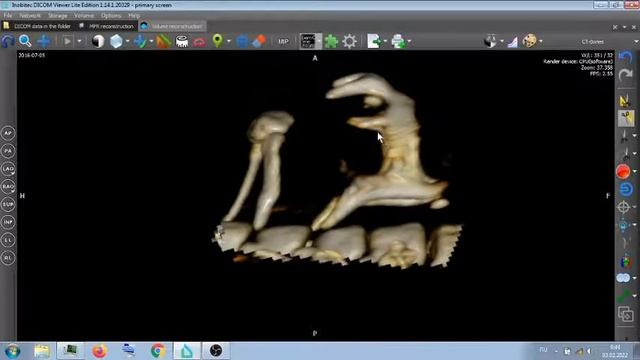Click the grey redo arrow
This screenshot has width=640, height=360.
click(625, 75)
